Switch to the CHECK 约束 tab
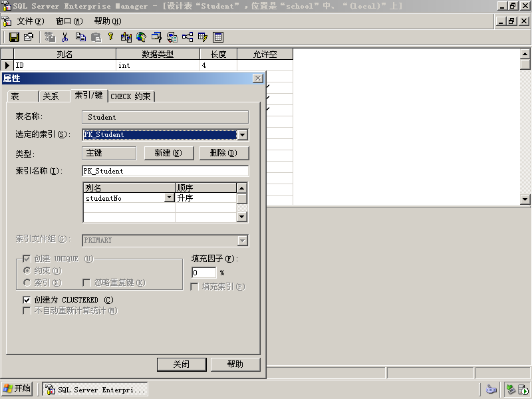 click(131, 96)
